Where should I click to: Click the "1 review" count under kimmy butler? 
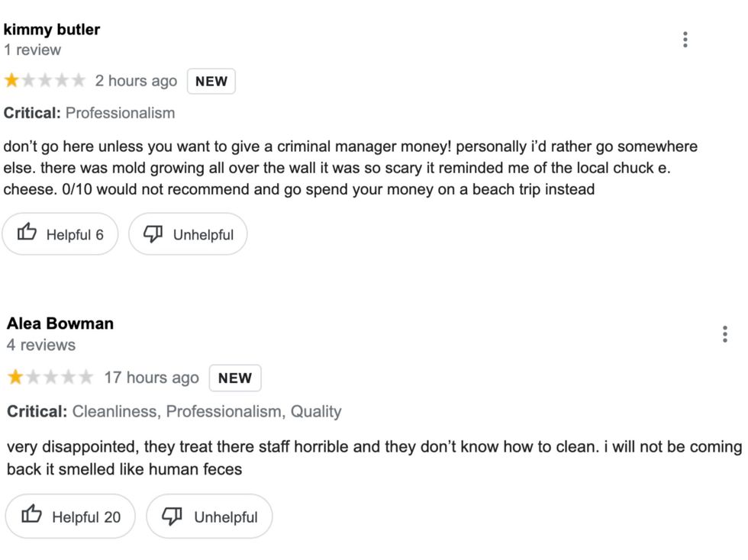click(x=33, y=50)
